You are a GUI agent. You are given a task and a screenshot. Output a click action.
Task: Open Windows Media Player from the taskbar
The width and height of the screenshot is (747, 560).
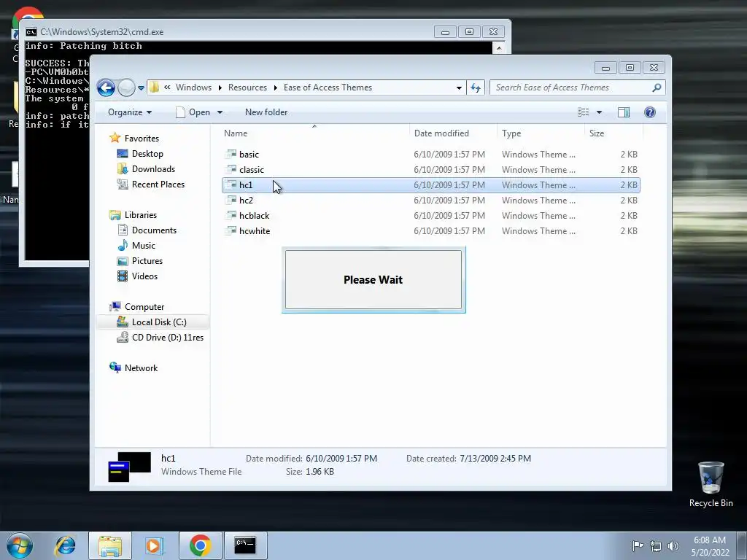tap(155, 545)
